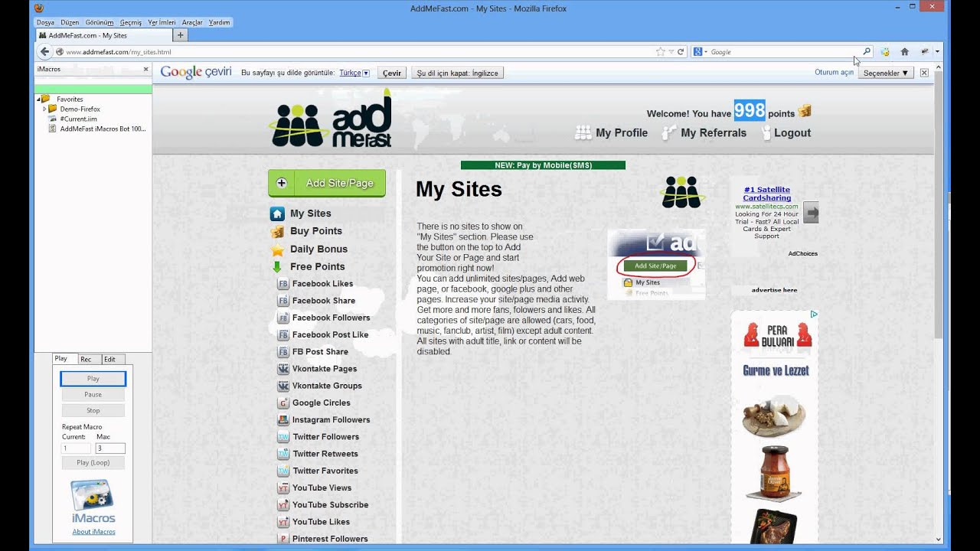Click the bookmark star icon in address bar
980x551 pixels.
click(660, 52)
